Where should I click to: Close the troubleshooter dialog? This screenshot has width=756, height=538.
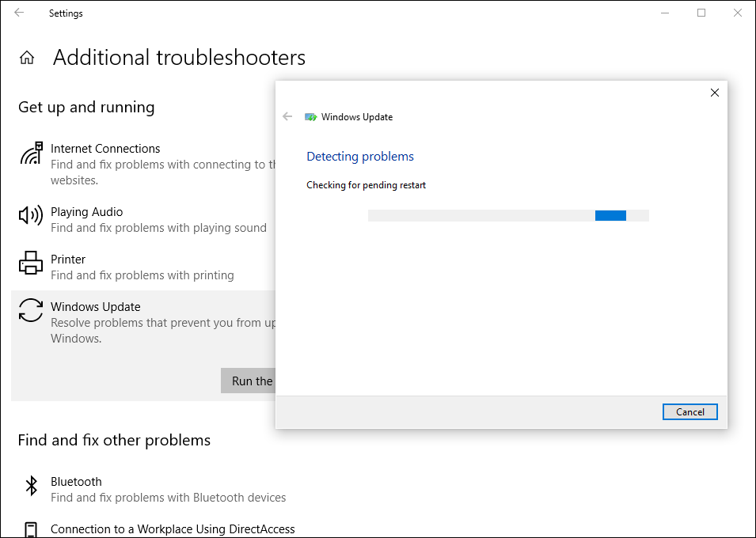715,93
